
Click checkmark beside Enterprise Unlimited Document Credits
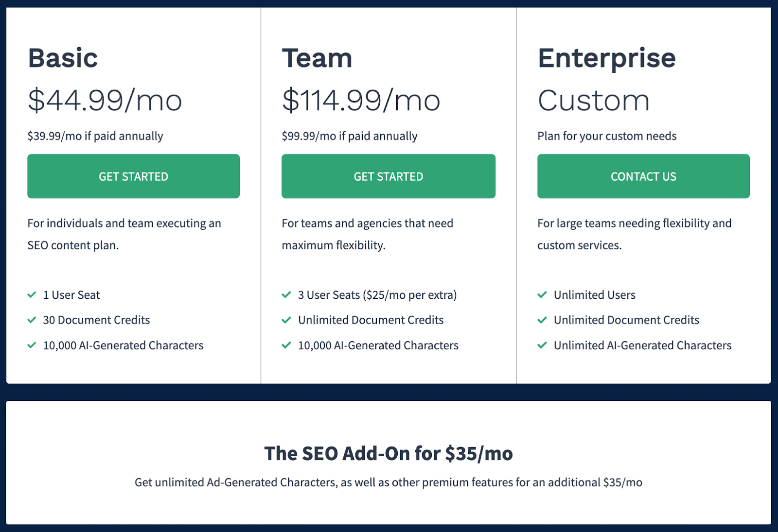(x=542, y=320)
